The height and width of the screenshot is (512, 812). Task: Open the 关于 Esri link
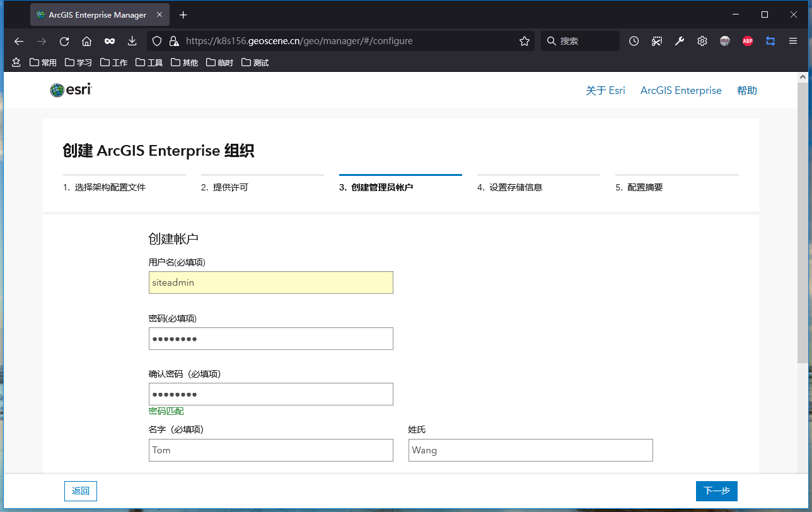[605, 90]
